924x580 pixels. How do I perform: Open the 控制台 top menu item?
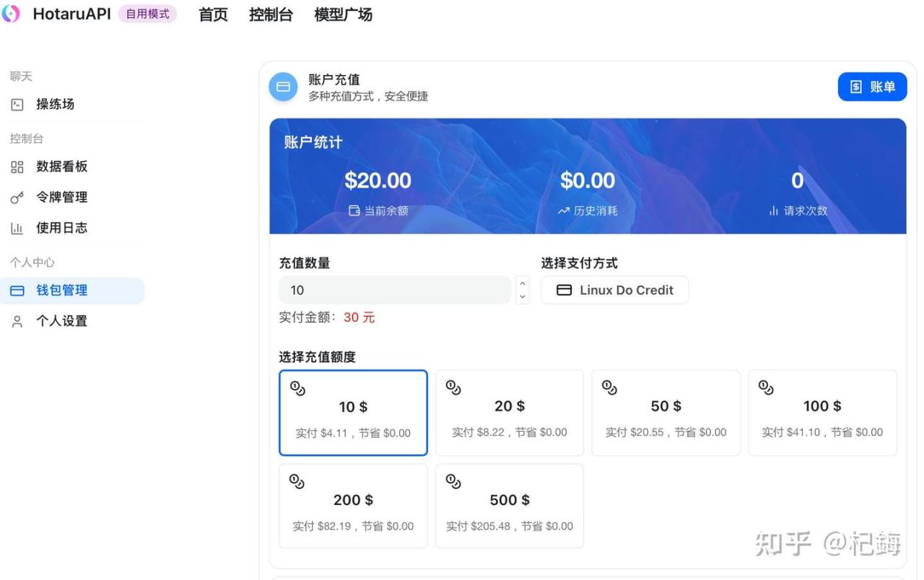click(x=271, y=15)
